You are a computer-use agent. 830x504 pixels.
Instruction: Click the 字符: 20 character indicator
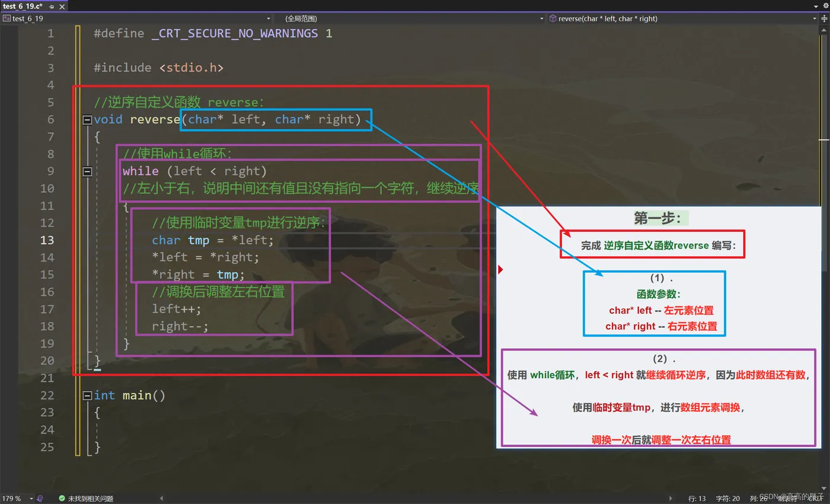[x=728, y=499]
